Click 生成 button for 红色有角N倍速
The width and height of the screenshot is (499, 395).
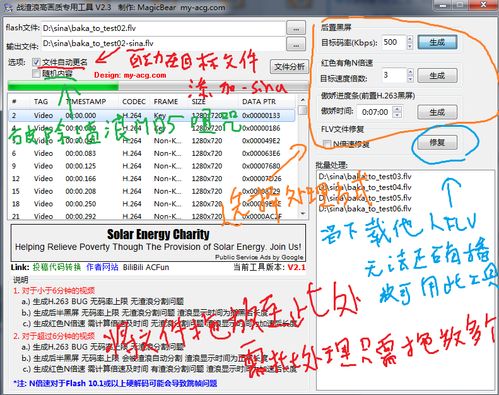(437, 76)
